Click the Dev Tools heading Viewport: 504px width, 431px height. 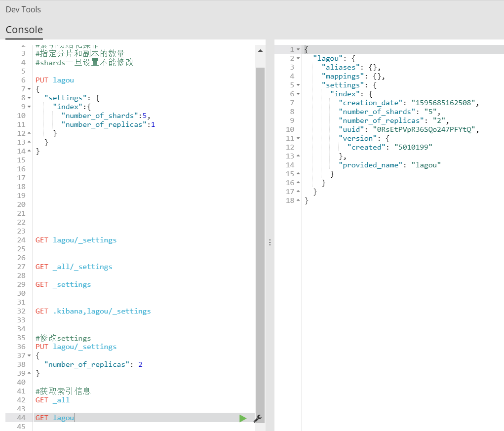(23, 9)
